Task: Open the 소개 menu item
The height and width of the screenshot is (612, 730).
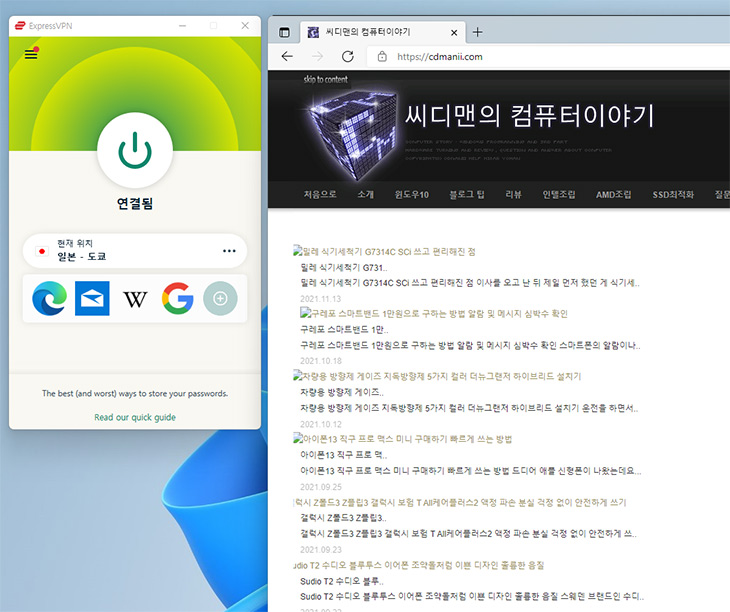Action: click(365, 194)
